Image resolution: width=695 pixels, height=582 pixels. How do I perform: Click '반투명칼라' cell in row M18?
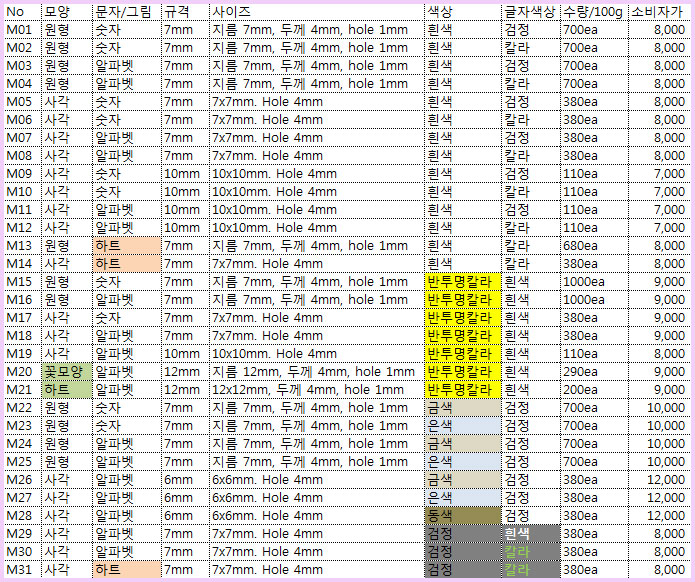pos(463,336)
